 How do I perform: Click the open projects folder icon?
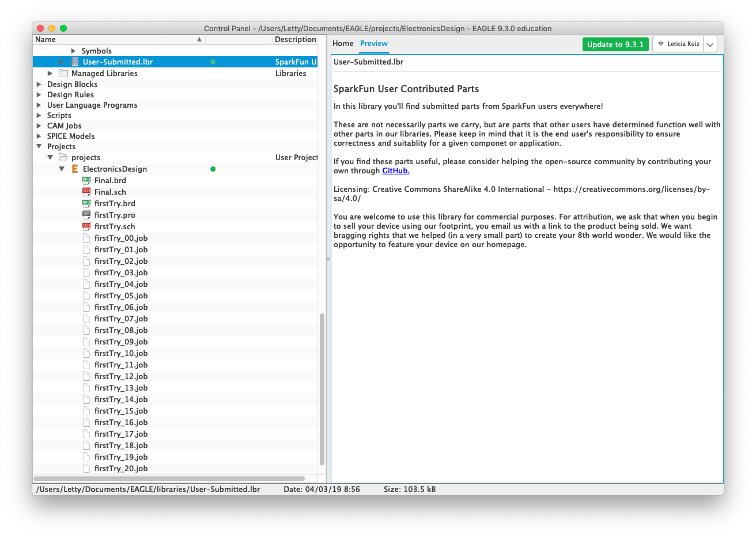coord(63,157)
